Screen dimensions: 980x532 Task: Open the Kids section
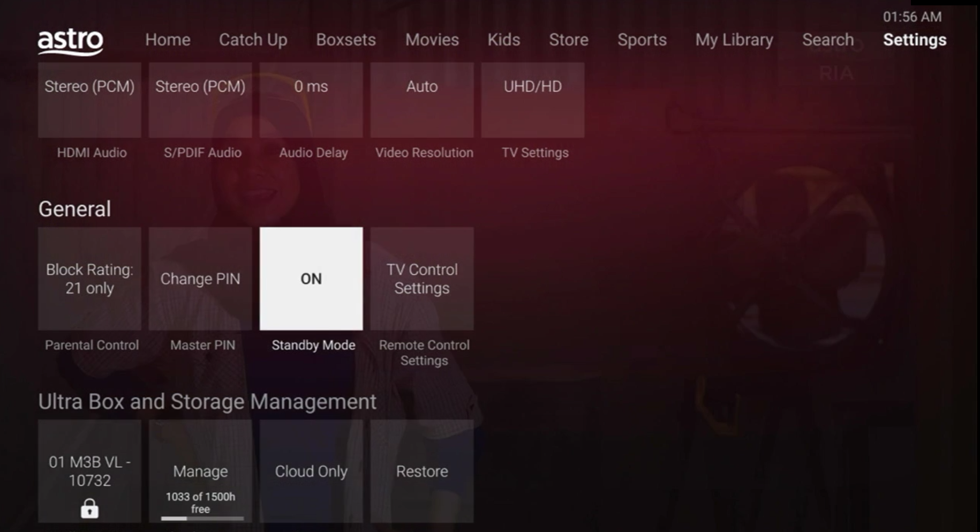[x=503, y=40]
